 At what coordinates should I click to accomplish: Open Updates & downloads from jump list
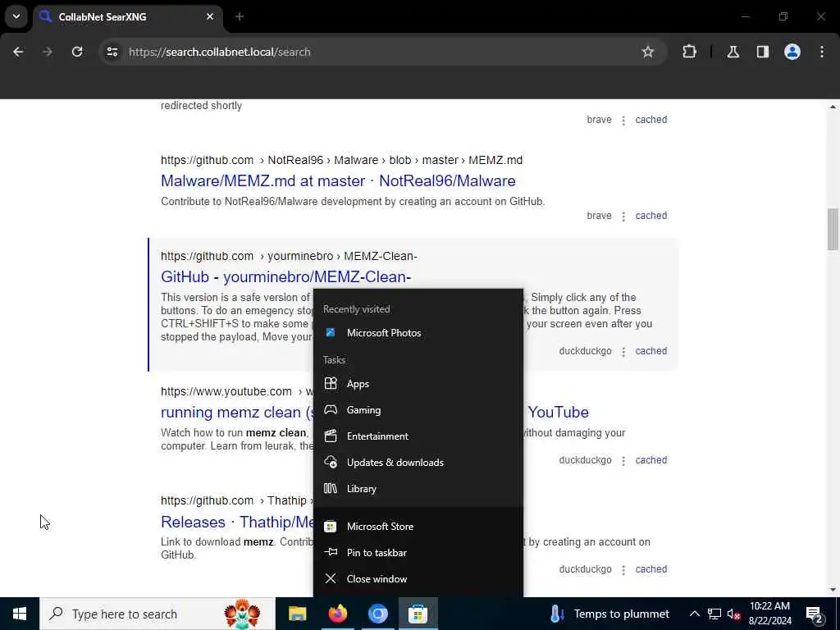click(418, 463)
